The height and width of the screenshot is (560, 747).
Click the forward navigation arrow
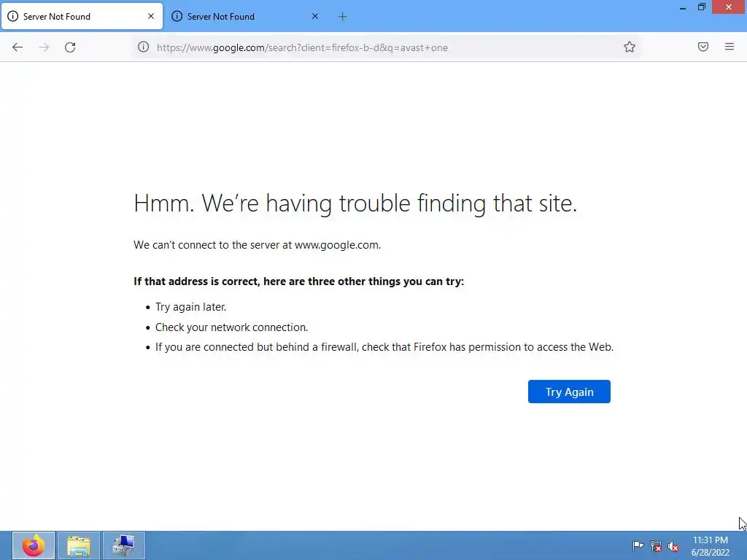[x=44, y=47]
